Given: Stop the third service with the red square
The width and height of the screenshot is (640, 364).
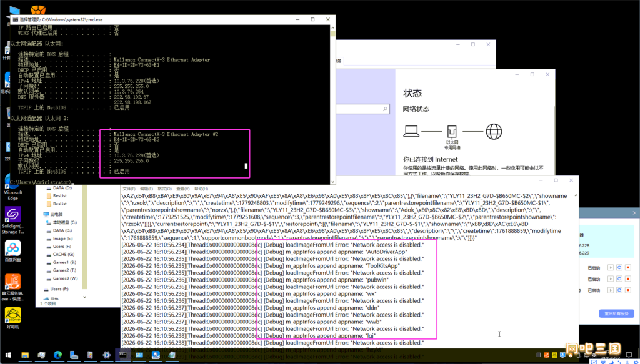Looking at the screenshot, I should coord(628,290).
